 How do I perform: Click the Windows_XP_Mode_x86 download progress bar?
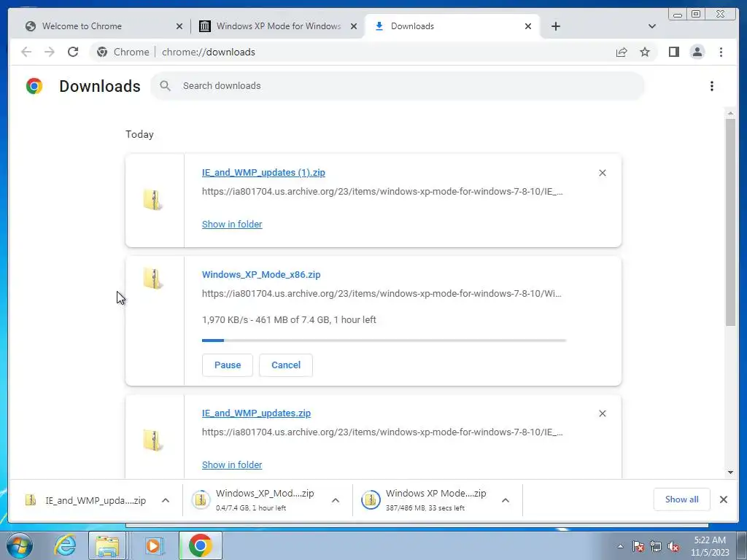(384, 341)
